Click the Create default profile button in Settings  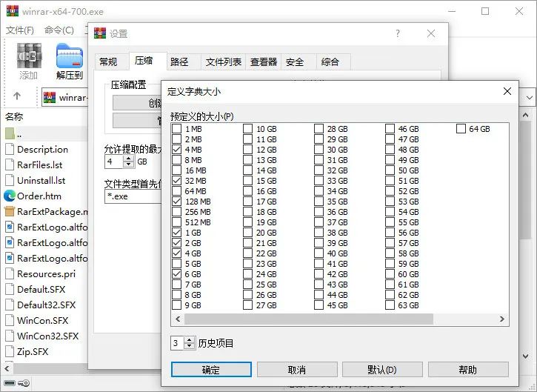tap(137, 103)
